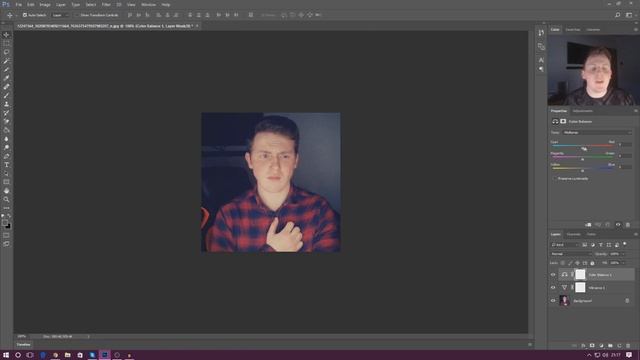Delete layer using Layers panel trash icon
This screenshot has width=640, height=360.
[x=628, y=346]
